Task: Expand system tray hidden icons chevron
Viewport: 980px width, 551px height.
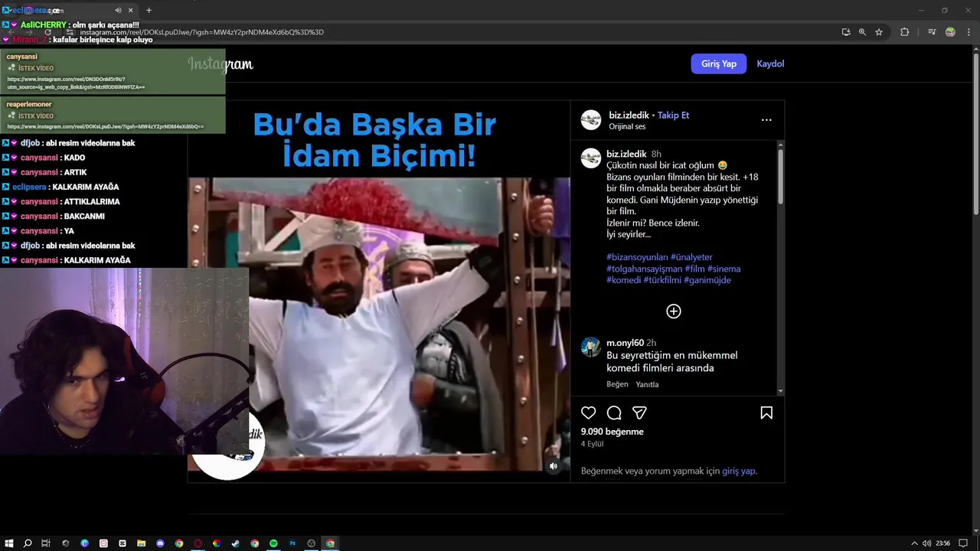Action: 914,543
